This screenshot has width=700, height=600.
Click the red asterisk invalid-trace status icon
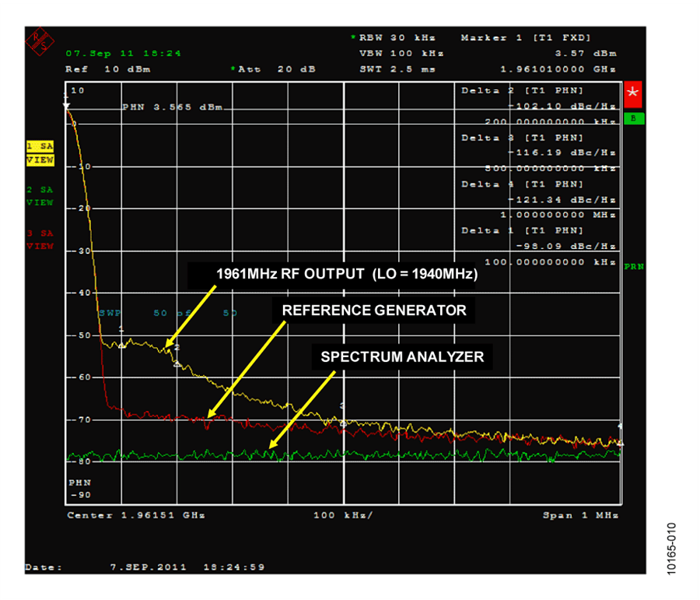(633, 94)
